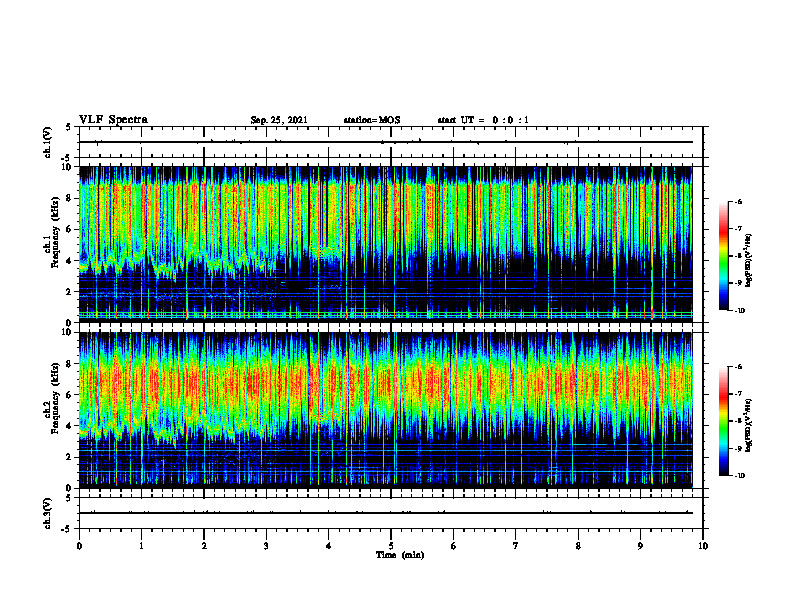The height and width of the screenshot is (612, 792).
Task: Click the "VLF Spectra" plot title
Action: click(x=113, y=120)
